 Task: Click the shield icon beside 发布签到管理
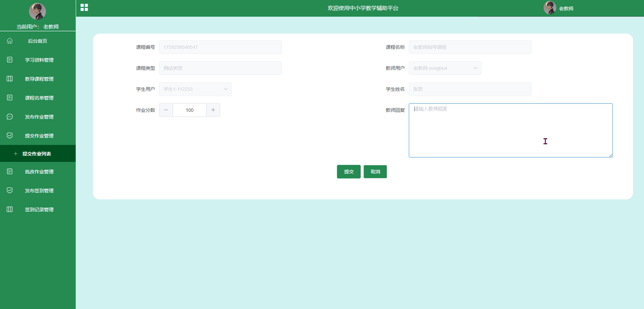10,190
